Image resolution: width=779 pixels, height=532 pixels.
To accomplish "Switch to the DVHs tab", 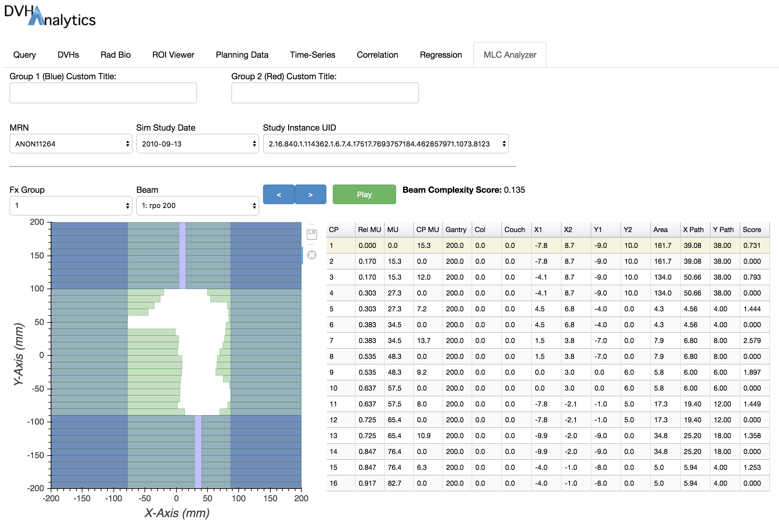I will coord(68,55).
